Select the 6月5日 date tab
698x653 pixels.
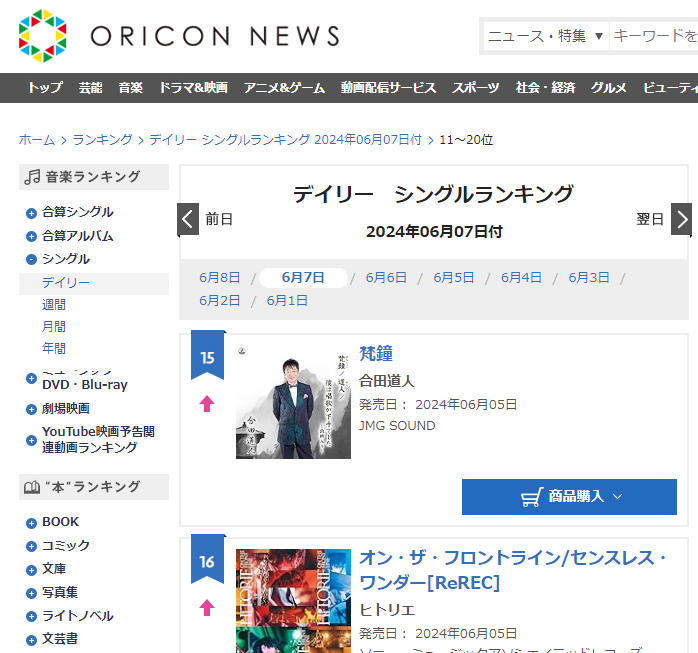click(454, 278)
